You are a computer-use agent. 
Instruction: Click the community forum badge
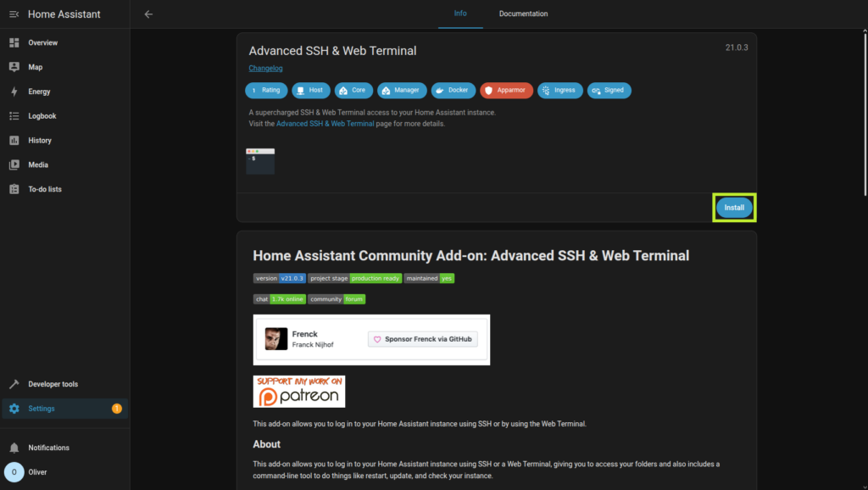337,299
